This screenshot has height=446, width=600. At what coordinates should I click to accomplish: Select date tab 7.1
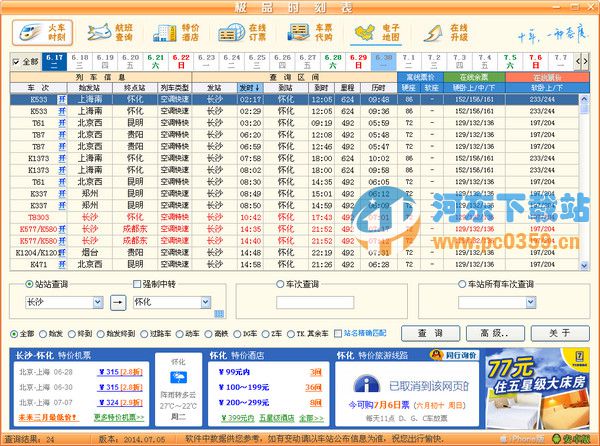point(409,62)
